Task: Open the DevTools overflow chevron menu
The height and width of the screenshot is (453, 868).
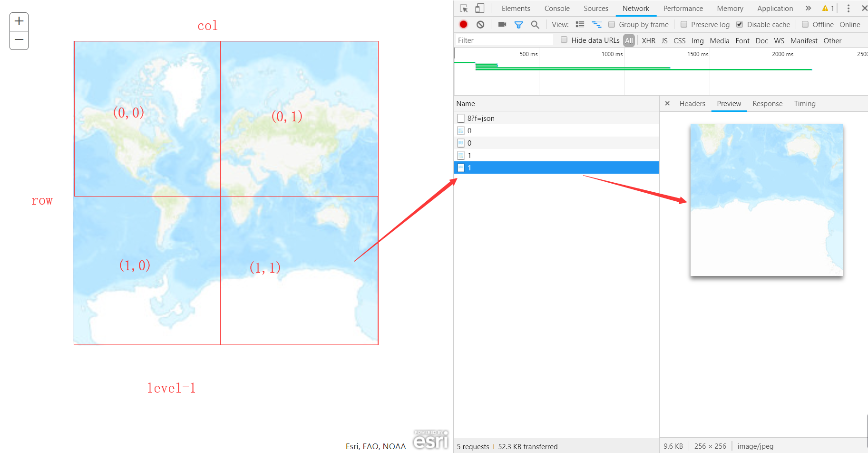Action: coord(809,8)
